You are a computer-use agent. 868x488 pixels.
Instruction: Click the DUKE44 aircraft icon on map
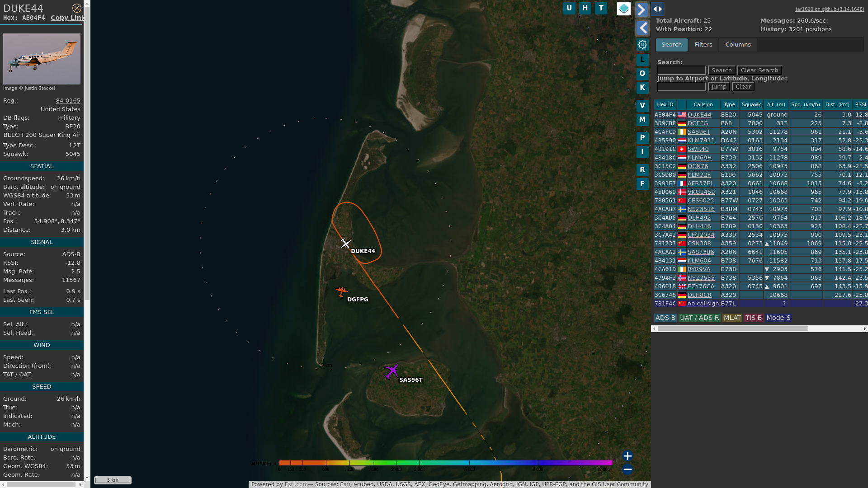click(x=345, y=244)
